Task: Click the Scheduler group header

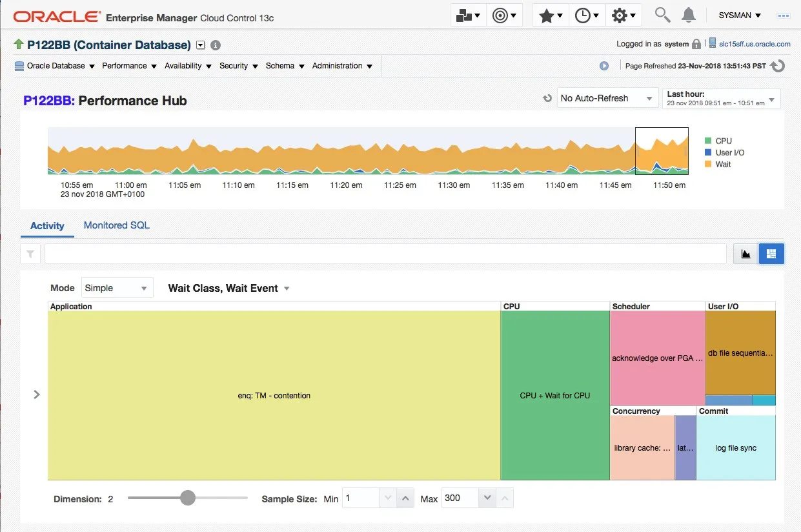Action: click(x=658, y=307)
